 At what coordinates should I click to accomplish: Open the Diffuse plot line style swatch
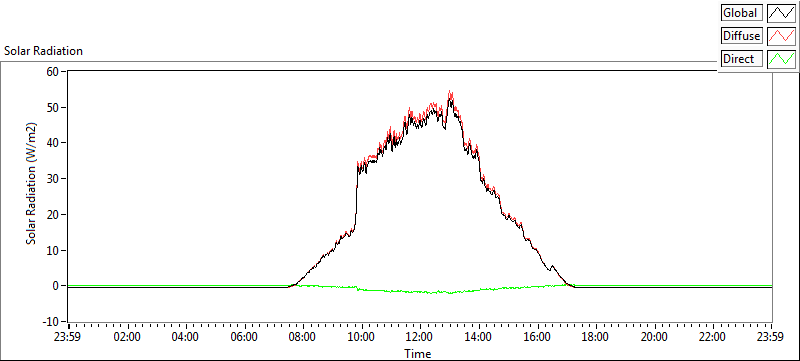click(782, 36)
